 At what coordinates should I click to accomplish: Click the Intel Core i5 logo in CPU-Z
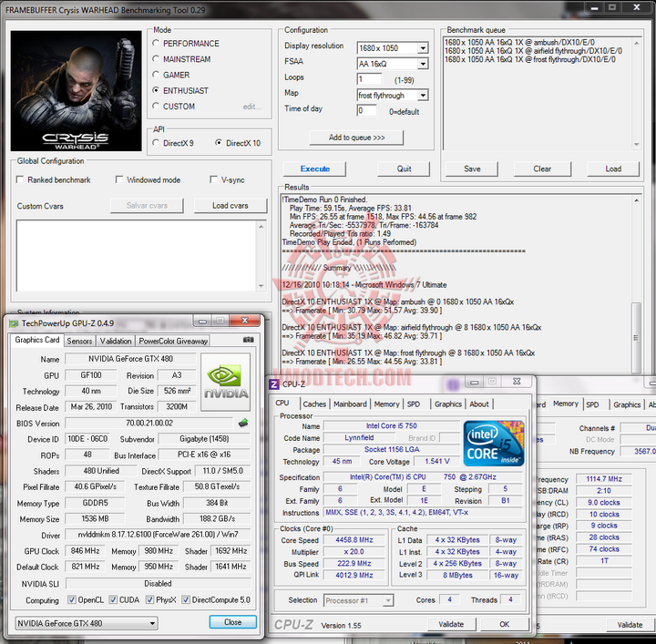493,444
